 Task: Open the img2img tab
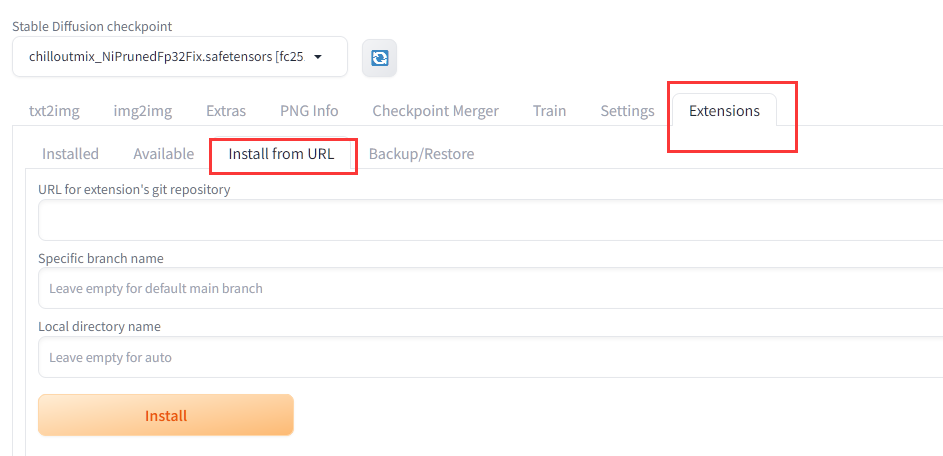[x=143, y=111]
